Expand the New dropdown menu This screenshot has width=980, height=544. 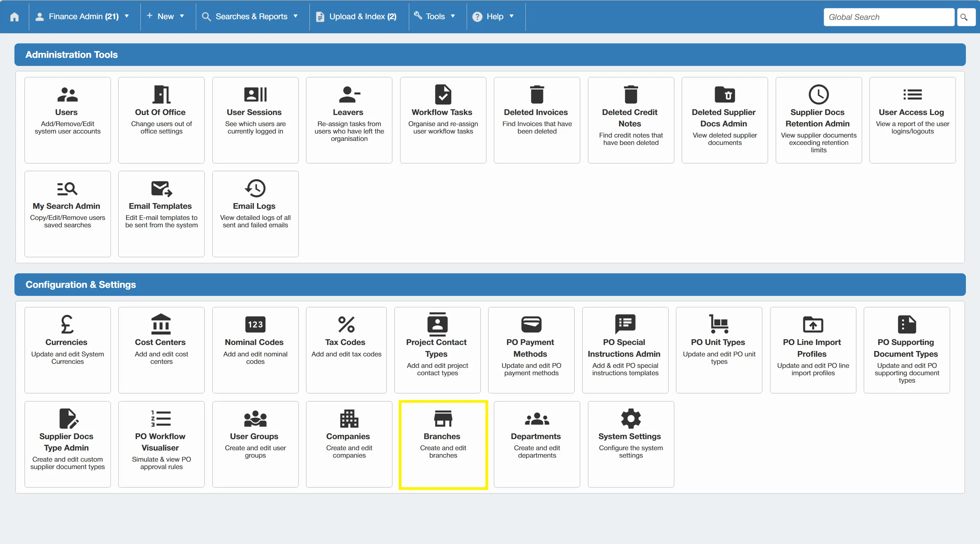point(166,16)
